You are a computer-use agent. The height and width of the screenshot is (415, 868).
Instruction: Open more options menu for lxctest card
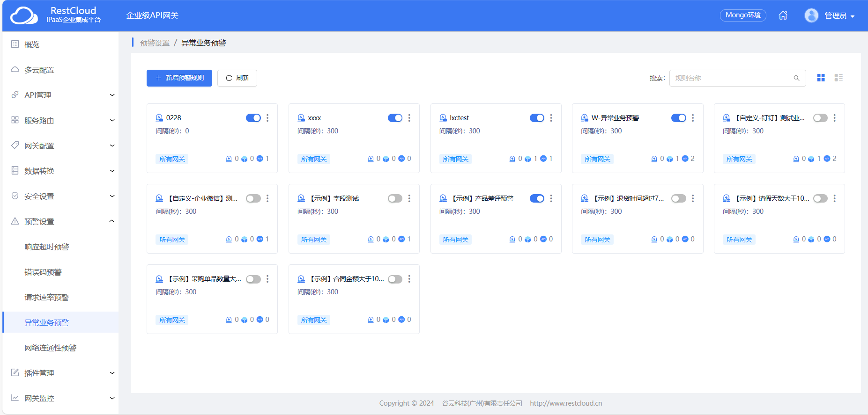[551, 118]
